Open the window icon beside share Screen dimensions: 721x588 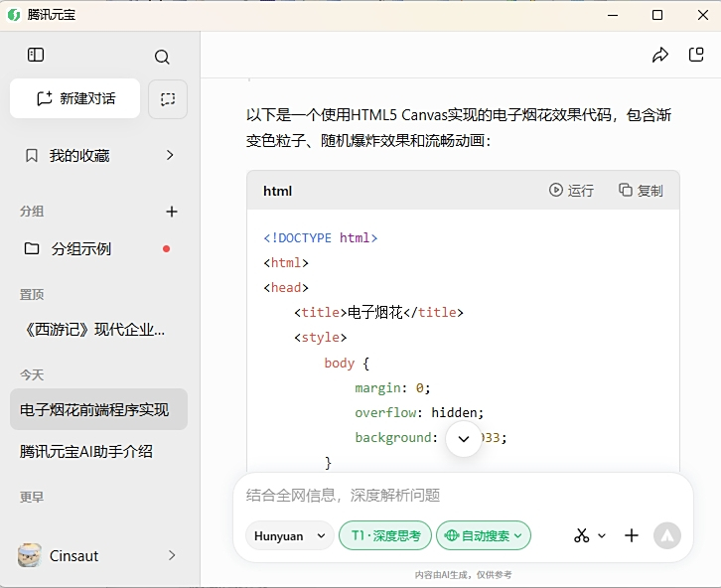pos(696,56)
